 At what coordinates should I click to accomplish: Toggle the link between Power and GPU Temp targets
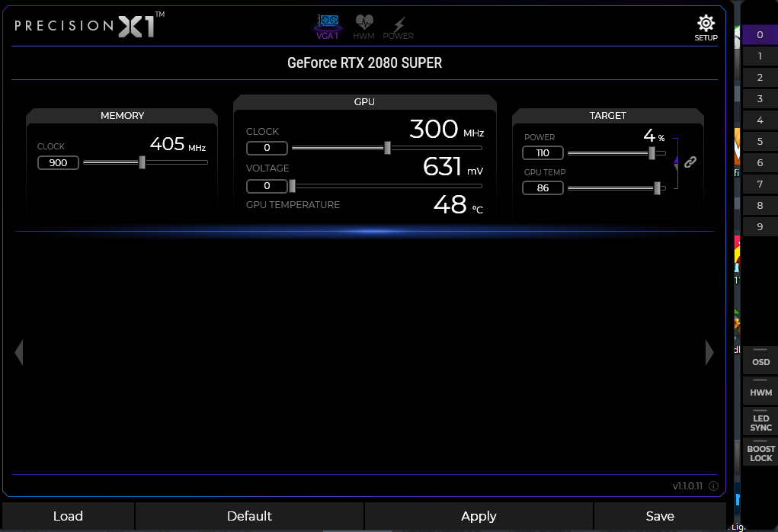pyautogui.click(x=690, y=162)
